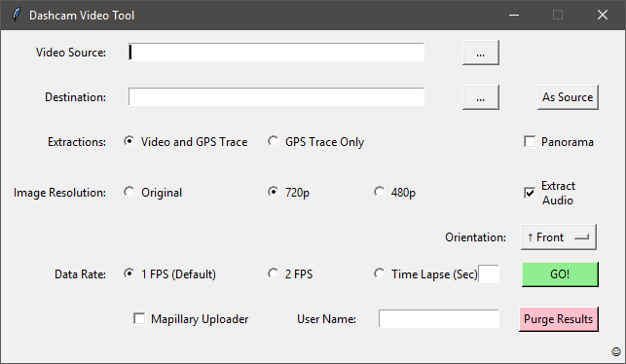Focus the User Name input field
Viewport: 626px width, 364px height.
pos(439,319)
